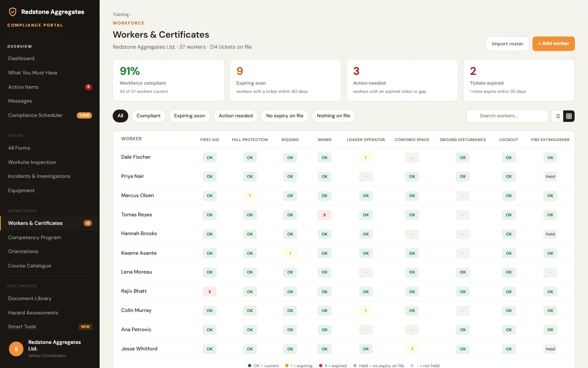Click the Import roster button
Viewport: 588px width, 368px height.
pos(508,44)
